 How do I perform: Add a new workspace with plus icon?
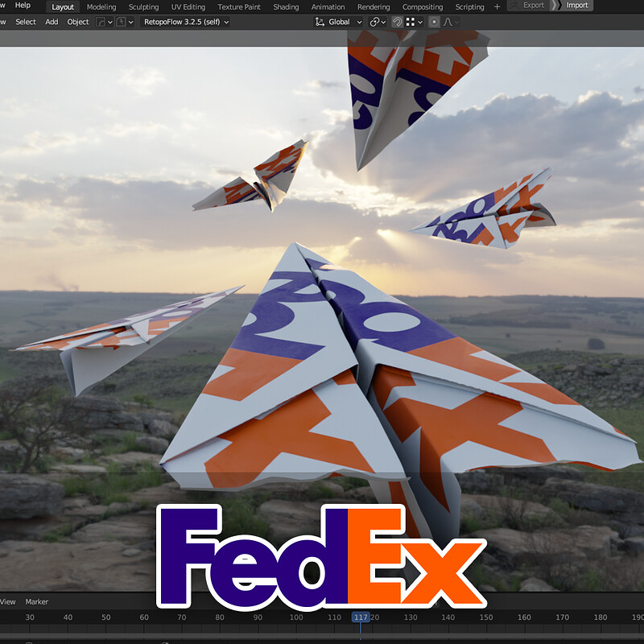tap(497, 7)
